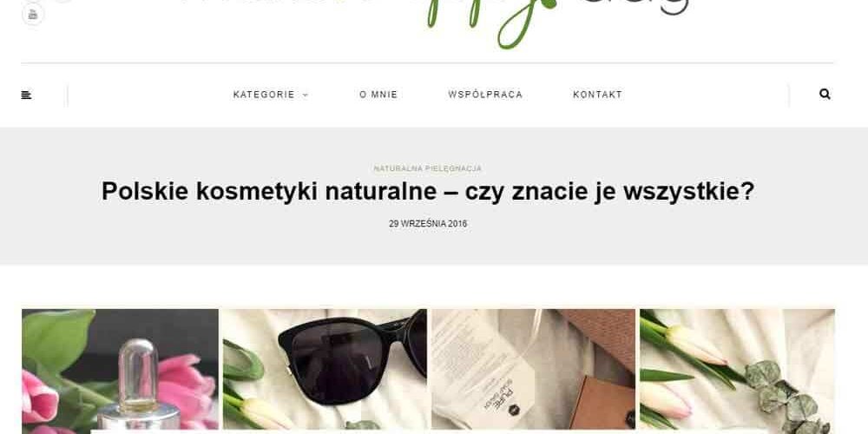Screen dimensions: 868x434
Task: Click the glass cap of perfume bottle
Action: tap(138, 368)
